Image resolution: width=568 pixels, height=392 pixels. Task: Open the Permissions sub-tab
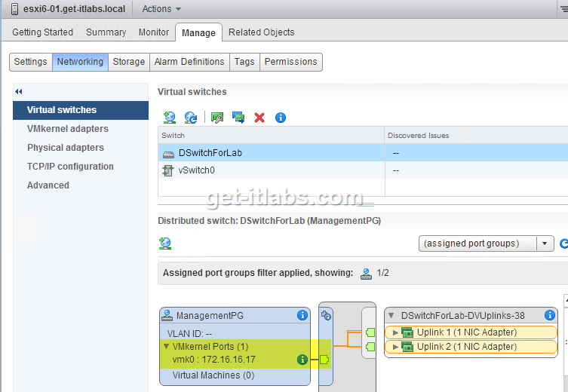point(291,62)
